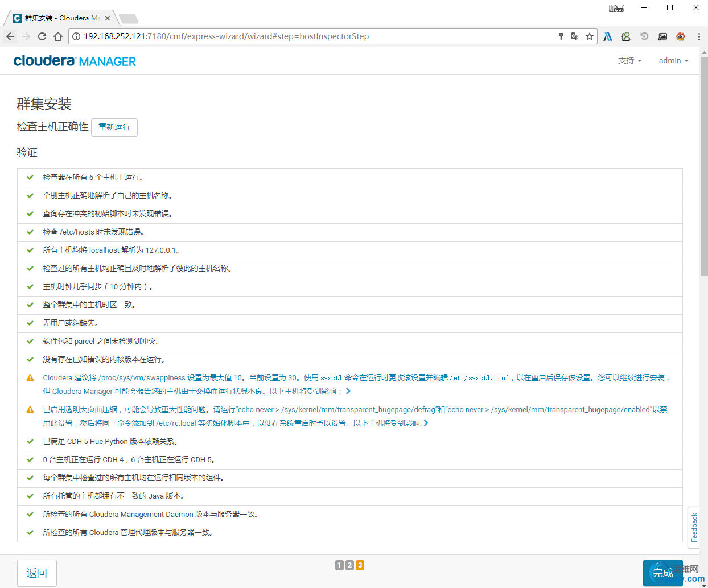Click the row 整个群集中的主机时区一致

coord(350,305)
